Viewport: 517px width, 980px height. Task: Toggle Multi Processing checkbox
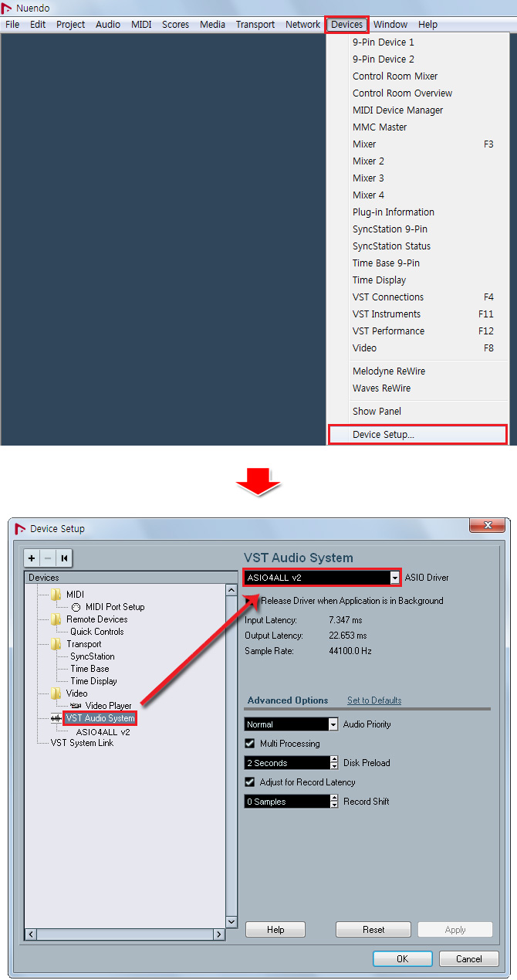click(249, 744)
